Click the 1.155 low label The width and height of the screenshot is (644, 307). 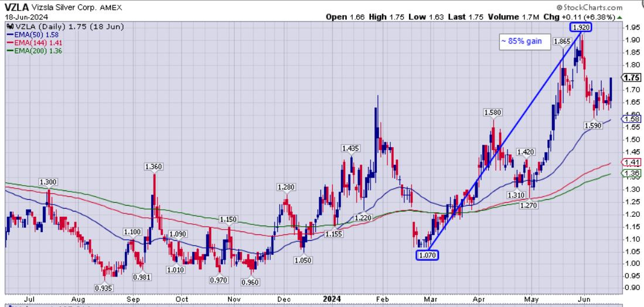tap(333, 234)
